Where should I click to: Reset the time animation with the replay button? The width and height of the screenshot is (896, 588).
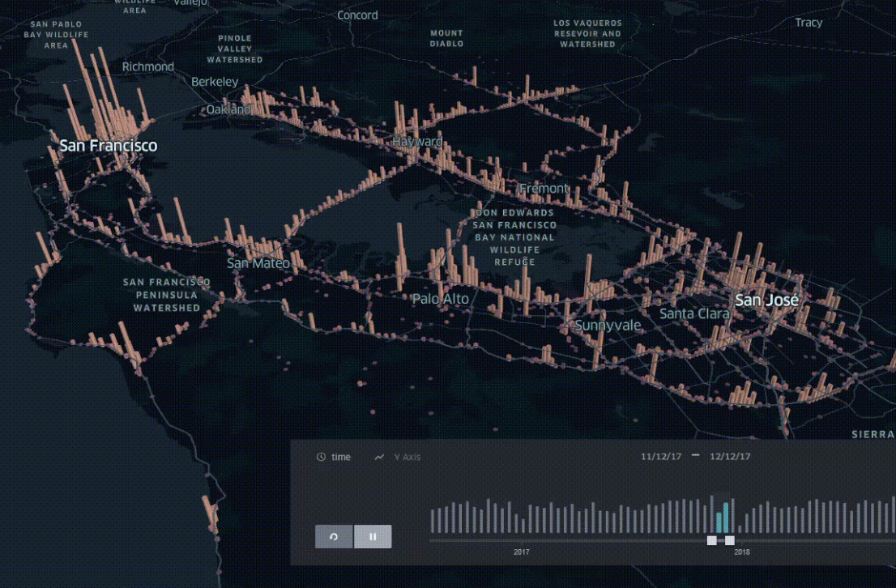click(x=334, y=537)
